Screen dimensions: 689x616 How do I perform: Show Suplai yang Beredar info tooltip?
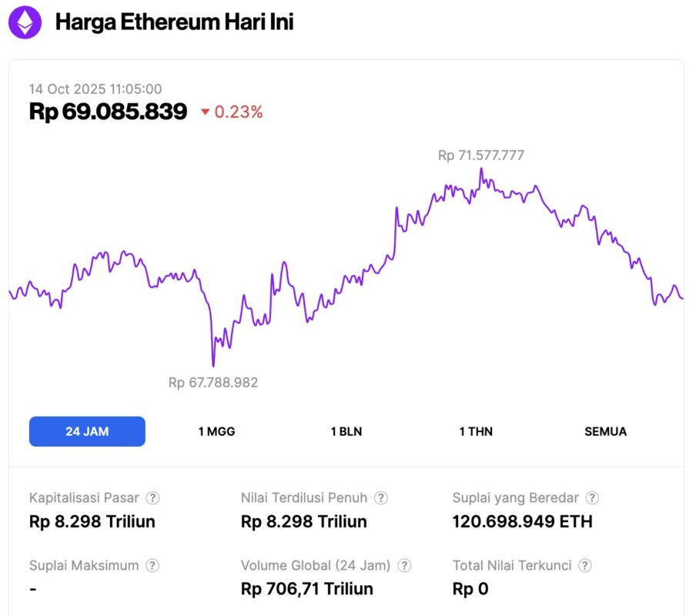click(592, 498)
